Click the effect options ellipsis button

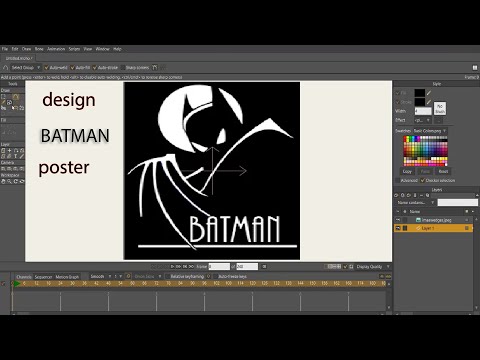[x=439, y=120]
